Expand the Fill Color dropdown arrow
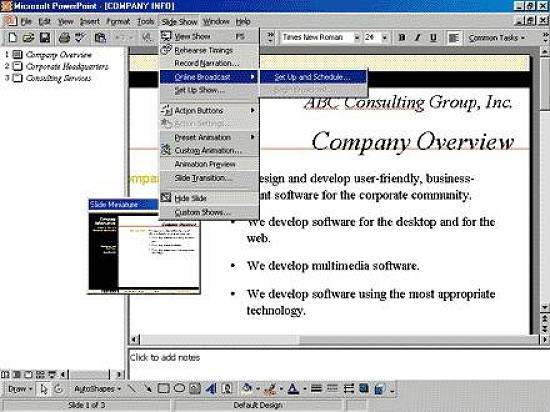550x412 pixels. tap(258, 389)
